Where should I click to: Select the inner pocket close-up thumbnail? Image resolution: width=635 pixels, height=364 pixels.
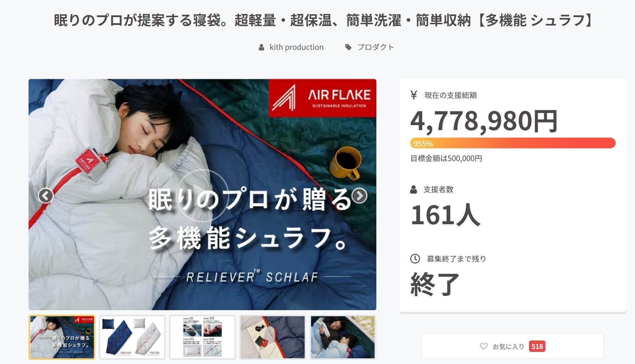click(273, 337)
